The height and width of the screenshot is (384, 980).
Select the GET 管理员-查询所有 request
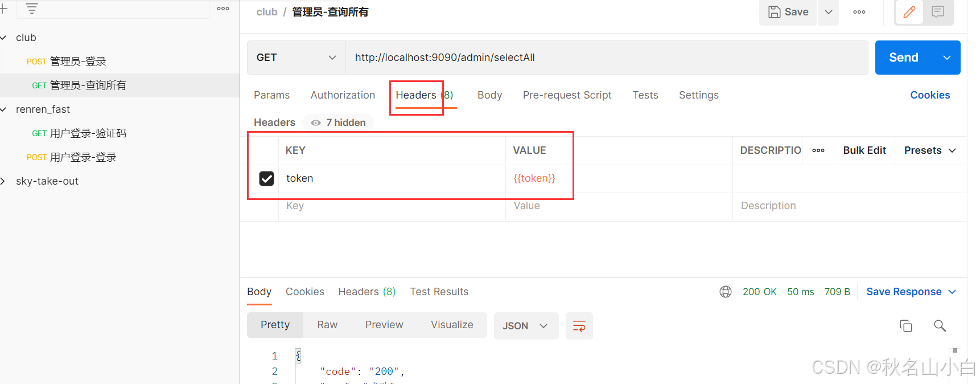[79, 85]
